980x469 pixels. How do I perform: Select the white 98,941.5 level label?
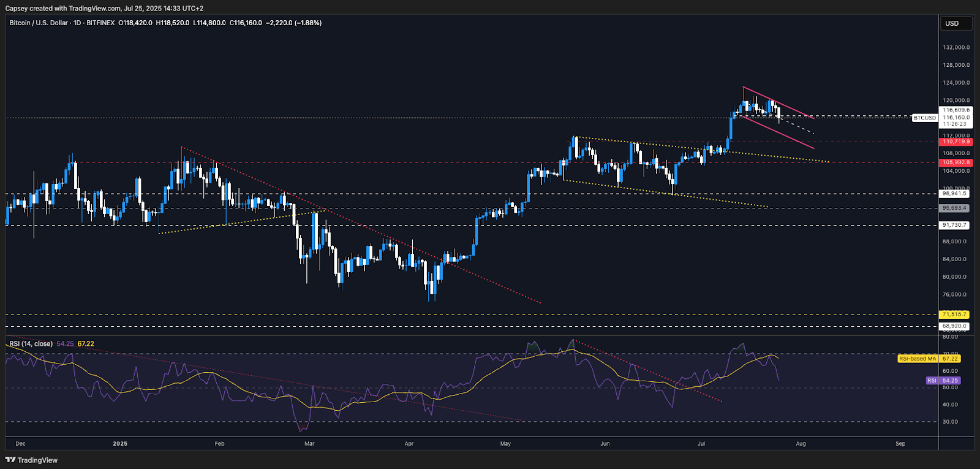954,194
